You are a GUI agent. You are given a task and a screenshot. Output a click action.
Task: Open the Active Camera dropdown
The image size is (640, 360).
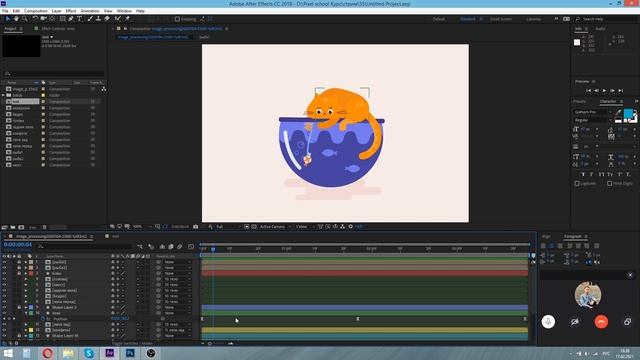[276, 227]
